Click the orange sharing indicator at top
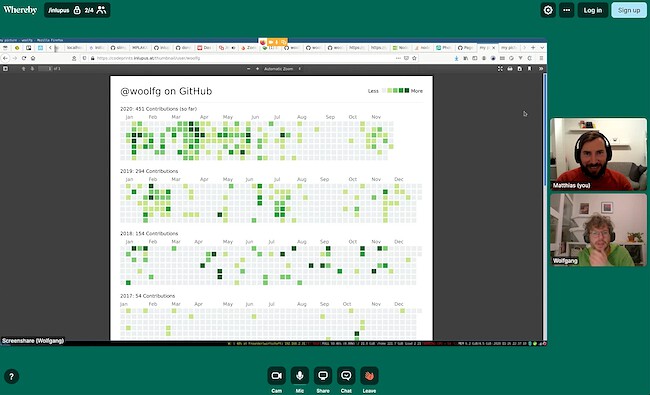 (x=277, y=42)
